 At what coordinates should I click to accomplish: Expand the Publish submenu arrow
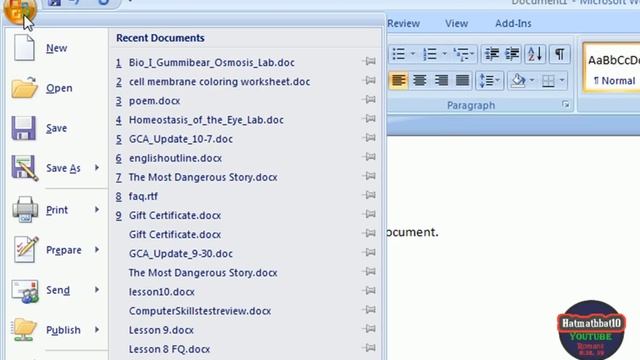click(x=97, y=329)
